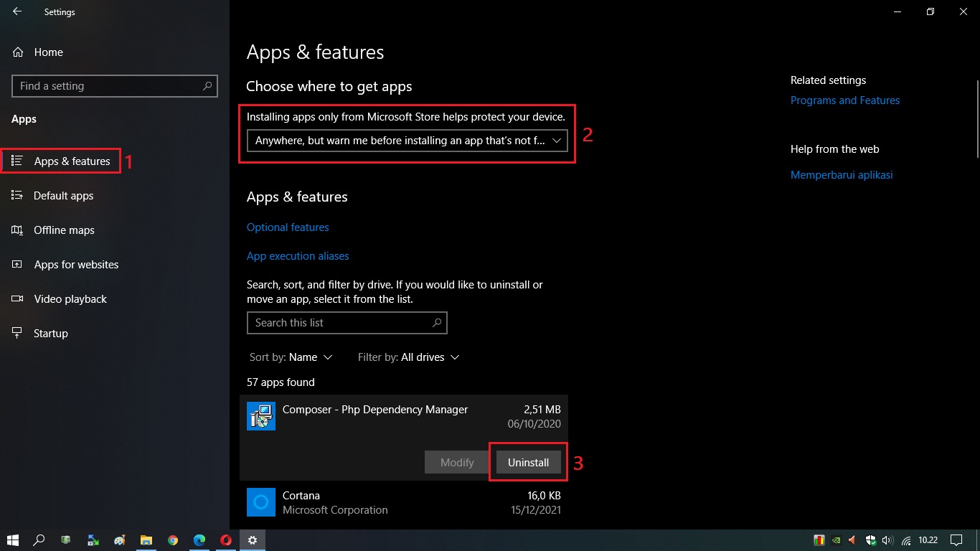Open Memperbarui aplikasi help link
This screenshot has width=980, height=551.
842,175
